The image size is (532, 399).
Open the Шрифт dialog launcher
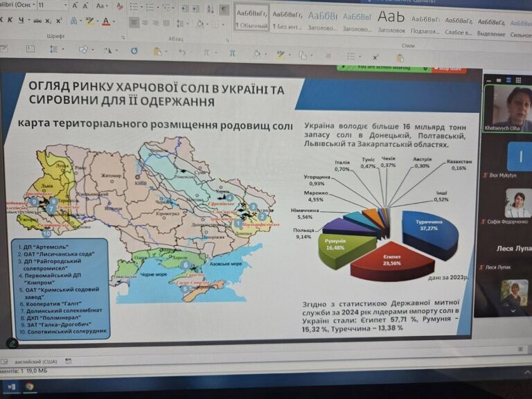click(x=123, y=37)
